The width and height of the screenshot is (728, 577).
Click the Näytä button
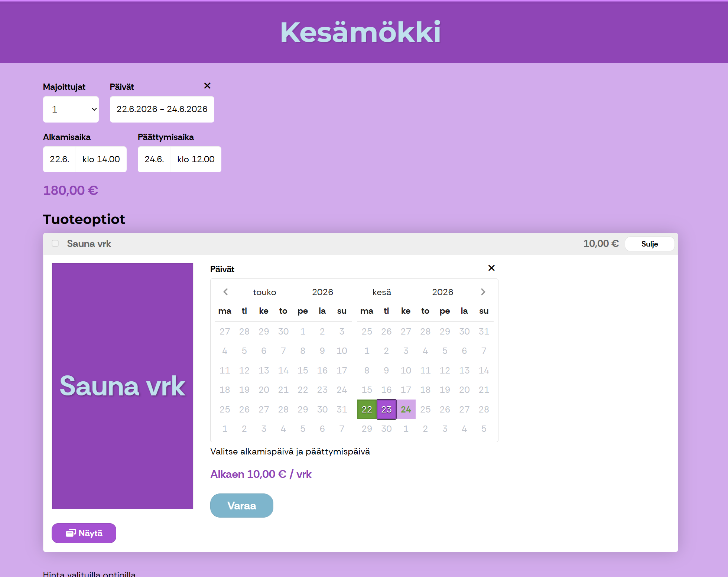coord(84,533)
